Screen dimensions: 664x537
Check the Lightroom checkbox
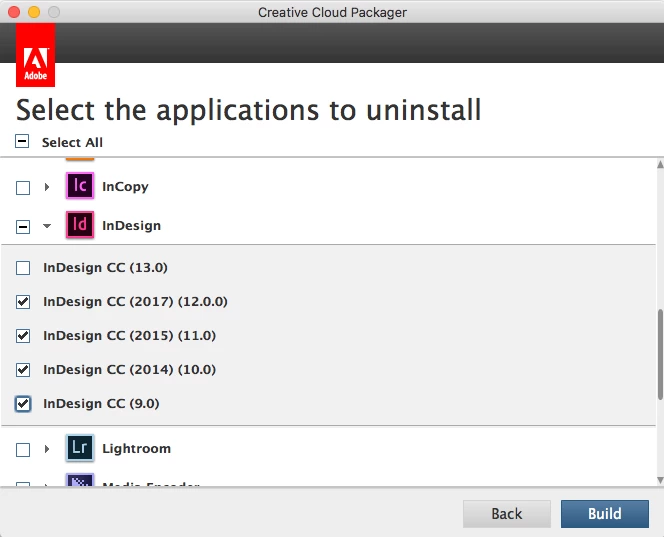click(x=23, y=450)
